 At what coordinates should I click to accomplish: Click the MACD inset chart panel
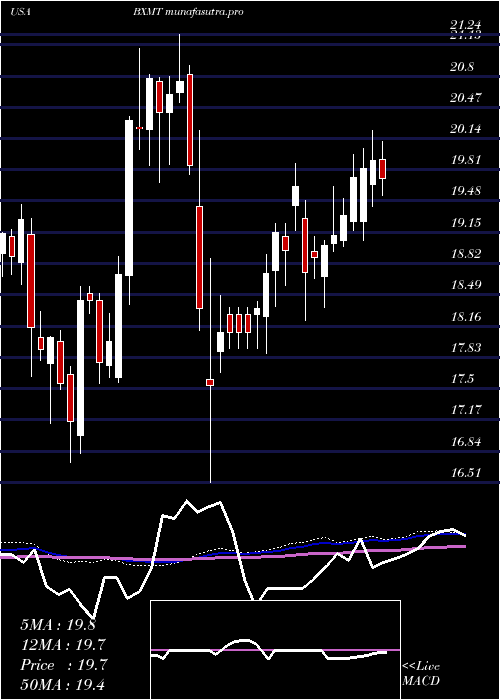tap(275, 650)
